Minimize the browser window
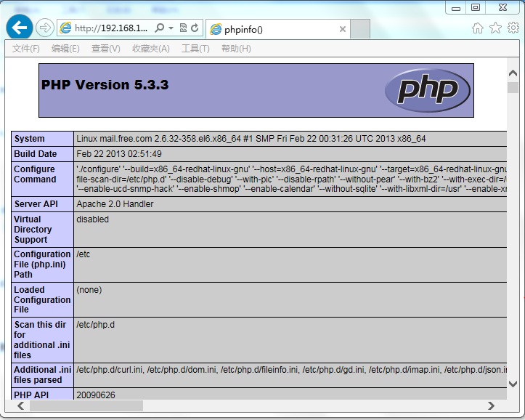The height and width of the screenshot is (420, 525). (456, 8)
